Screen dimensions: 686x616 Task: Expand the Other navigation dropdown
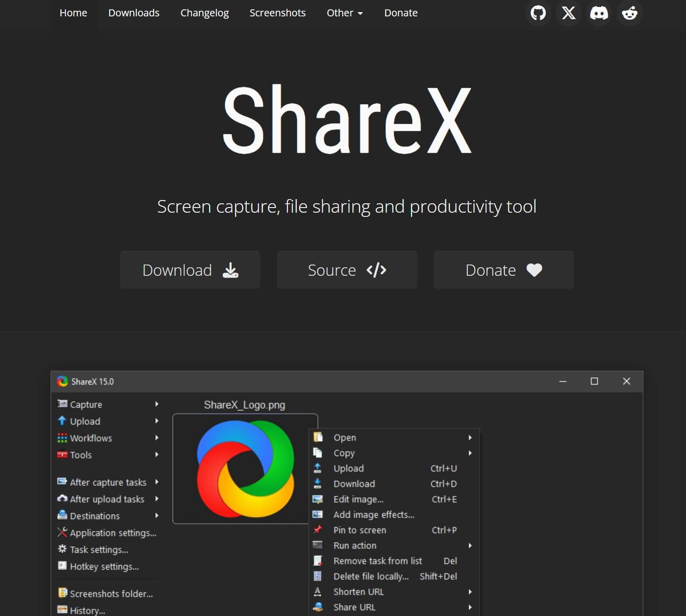(x=344, y=13)
